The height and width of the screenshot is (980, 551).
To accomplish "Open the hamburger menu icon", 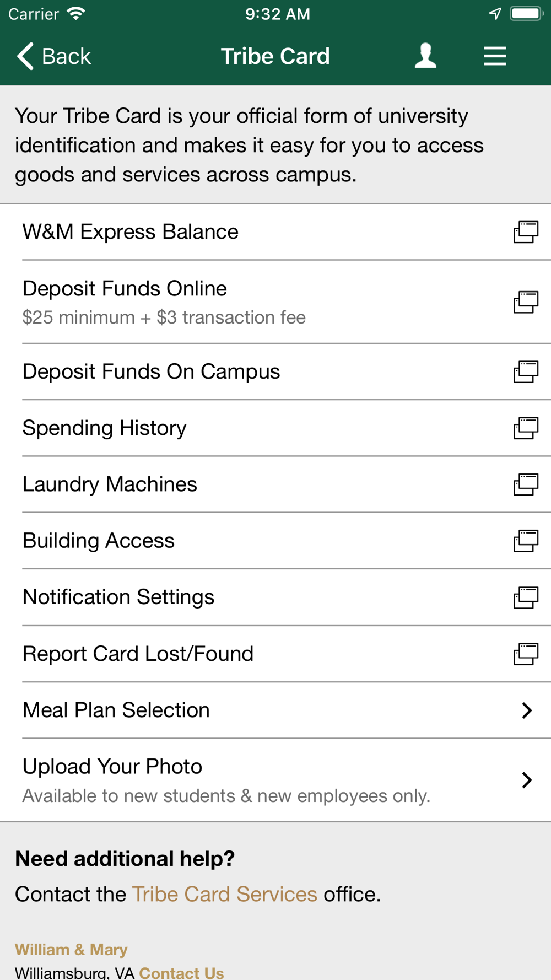I will pyautogui.click(x=495, y=56).
